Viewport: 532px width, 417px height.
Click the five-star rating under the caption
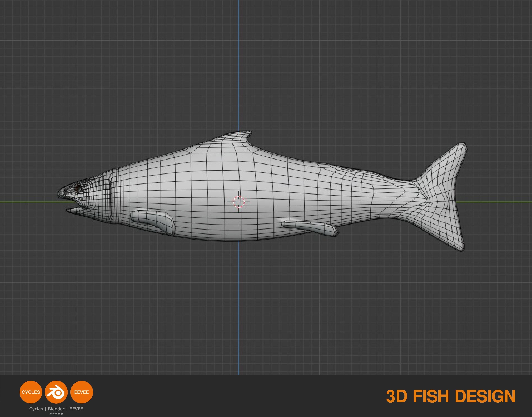click(x=56, y=414)
